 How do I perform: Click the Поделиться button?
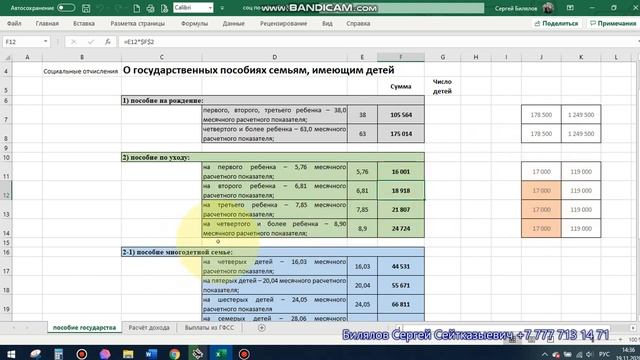tap(556, 24)
